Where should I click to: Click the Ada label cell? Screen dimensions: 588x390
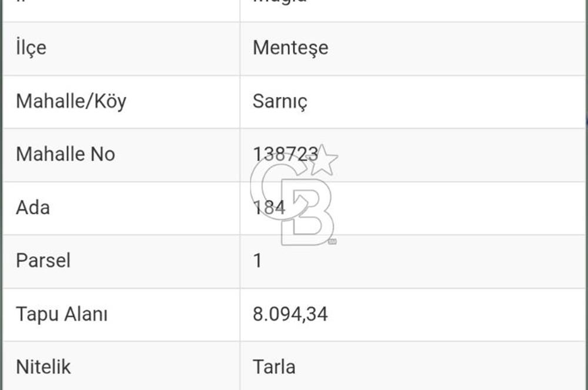tap(33, 207)
